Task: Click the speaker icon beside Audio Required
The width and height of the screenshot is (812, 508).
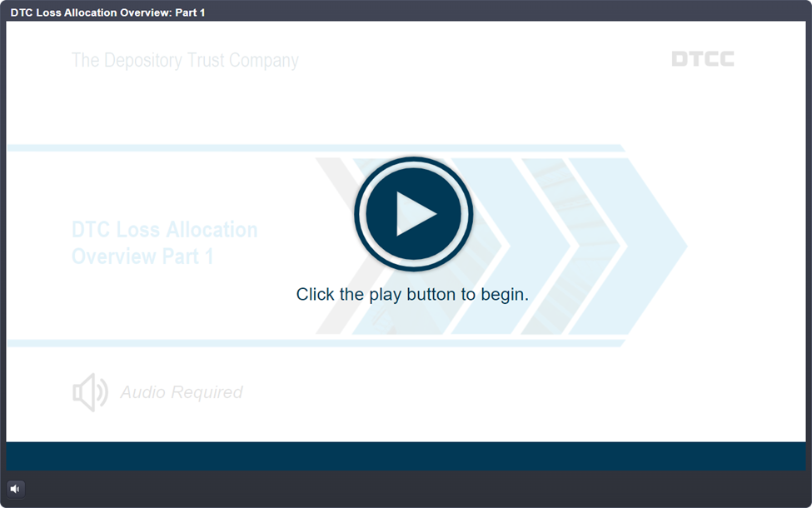Action: 90,392
